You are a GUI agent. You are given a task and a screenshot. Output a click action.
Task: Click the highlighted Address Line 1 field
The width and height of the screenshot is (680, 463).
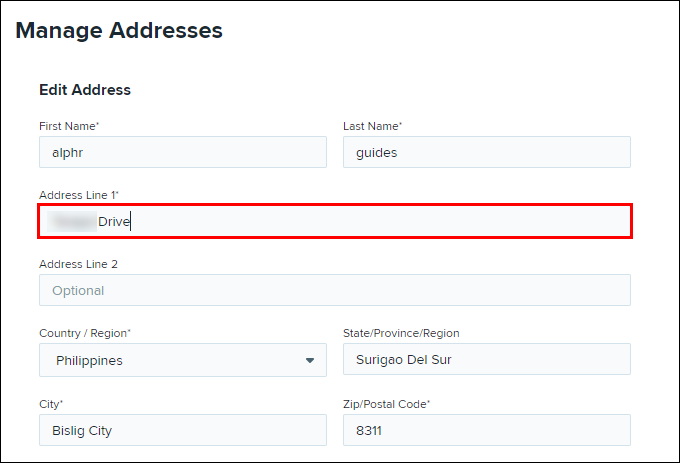click(x=334, y=221)
